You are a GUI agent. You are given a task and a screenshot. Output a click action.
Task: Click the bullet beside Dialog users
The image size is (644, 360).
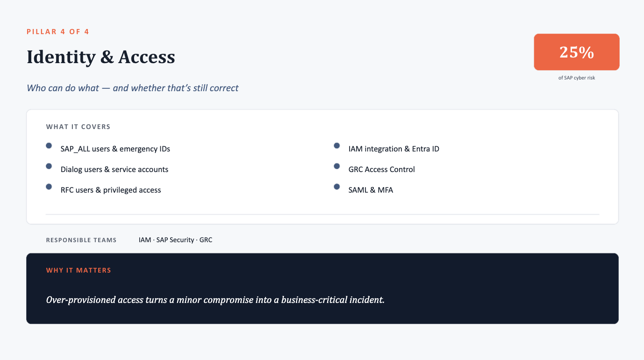pos(49,166)
